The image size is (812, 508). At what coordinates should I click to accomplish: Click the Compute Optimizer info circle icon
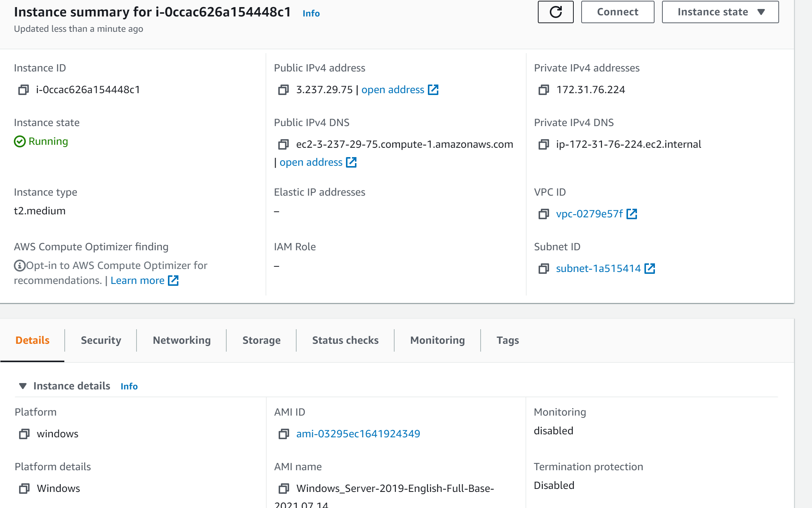[x=19, y=266]
